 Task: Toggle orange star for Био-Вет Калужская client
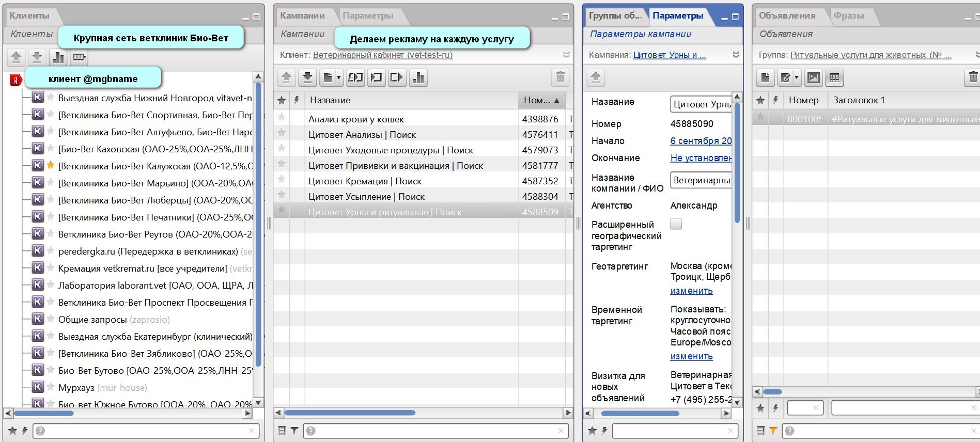[x=51, y=166]
